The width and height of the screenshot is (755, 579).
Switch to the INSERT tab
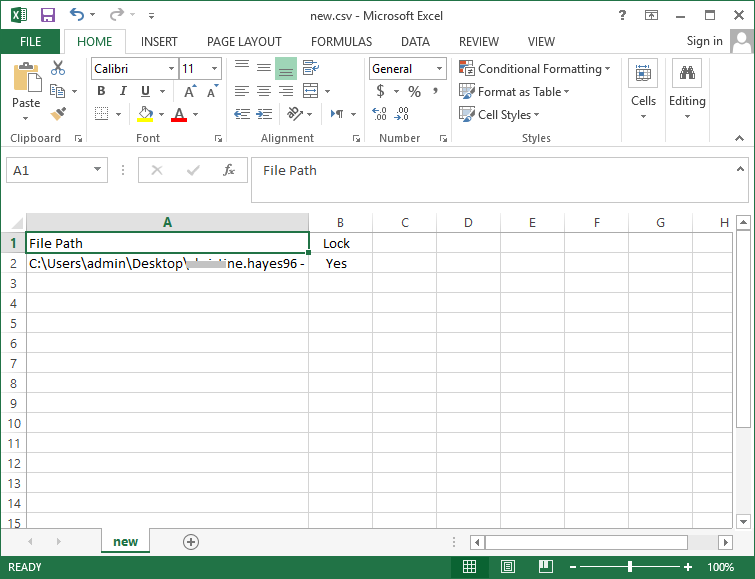click(159, 42)
